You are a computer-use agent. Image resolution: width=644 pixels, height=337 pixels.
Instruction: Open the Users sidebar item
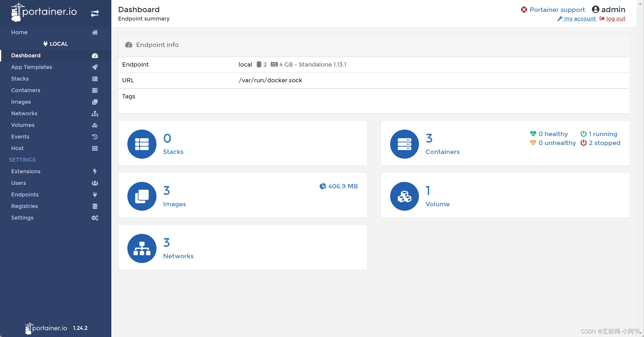click(x=18, y=183)
